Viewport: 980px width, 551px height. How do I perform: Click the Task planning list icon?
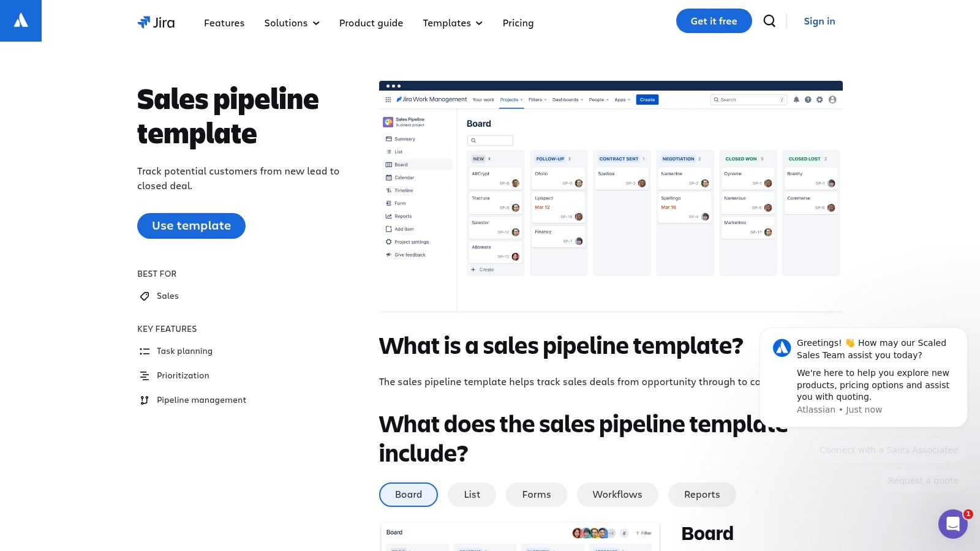[145, 351]
